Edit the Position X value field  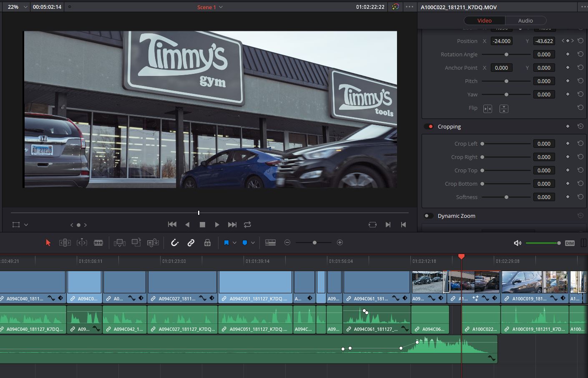click(x=502, y=41)
